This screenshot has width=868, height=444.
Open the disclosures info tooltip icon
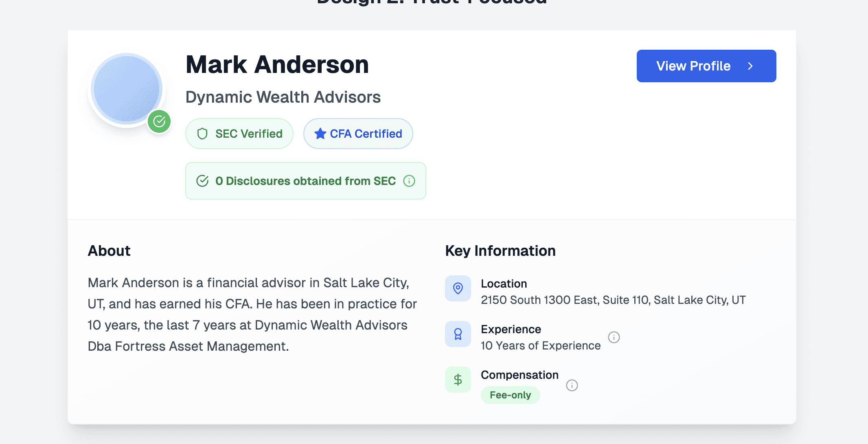[409, 181]
